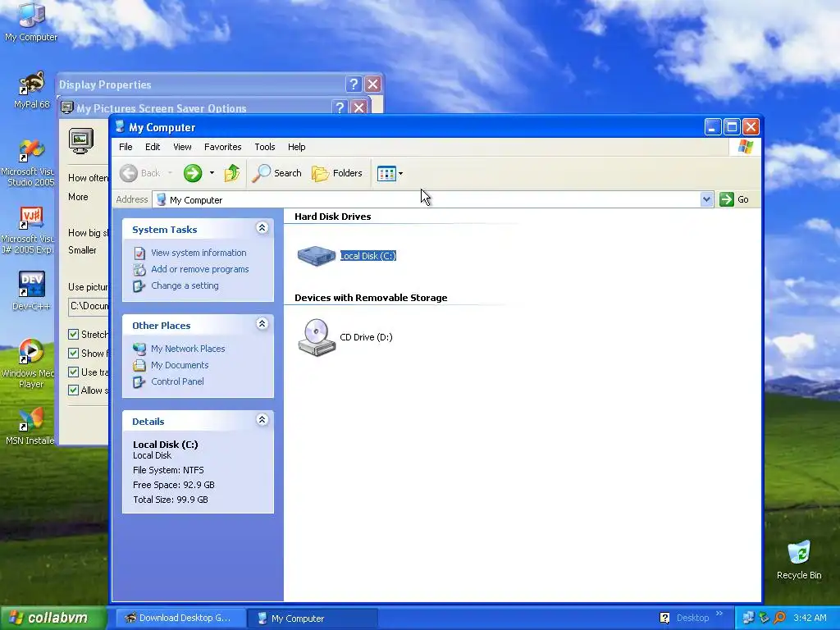This screenshot has height=630, width=840.
Task: Launch the Dev-C++ desktop shortcut
Action: point(31,291)
